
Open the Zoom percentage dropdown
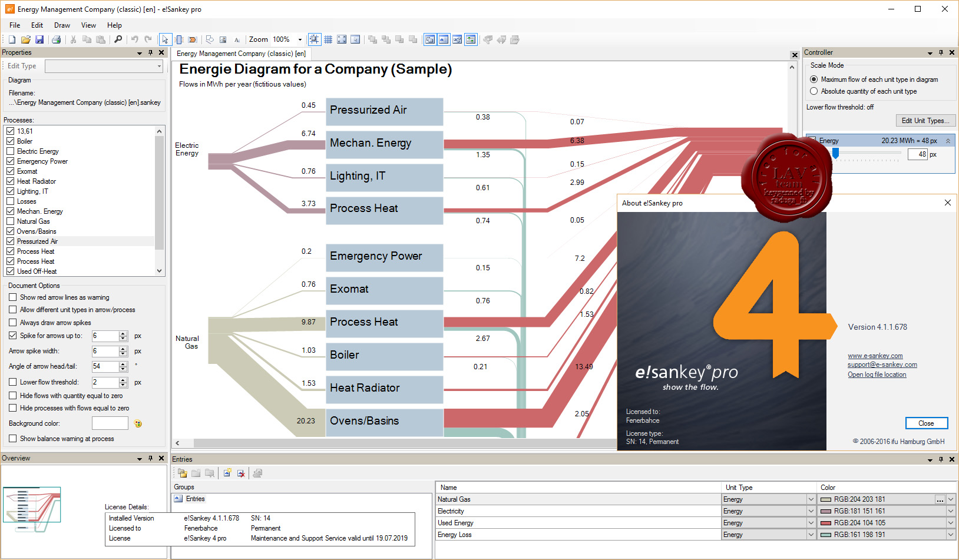tap(300, 39)
